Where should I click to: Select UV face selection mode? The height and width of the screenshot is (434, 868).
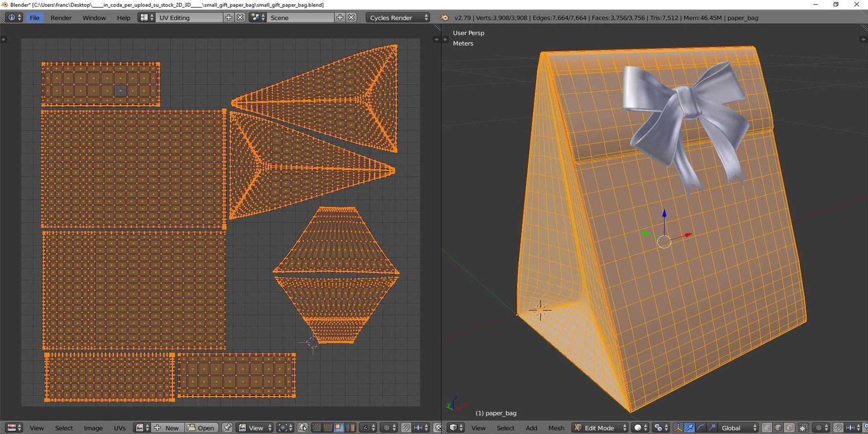coord(339,428)
